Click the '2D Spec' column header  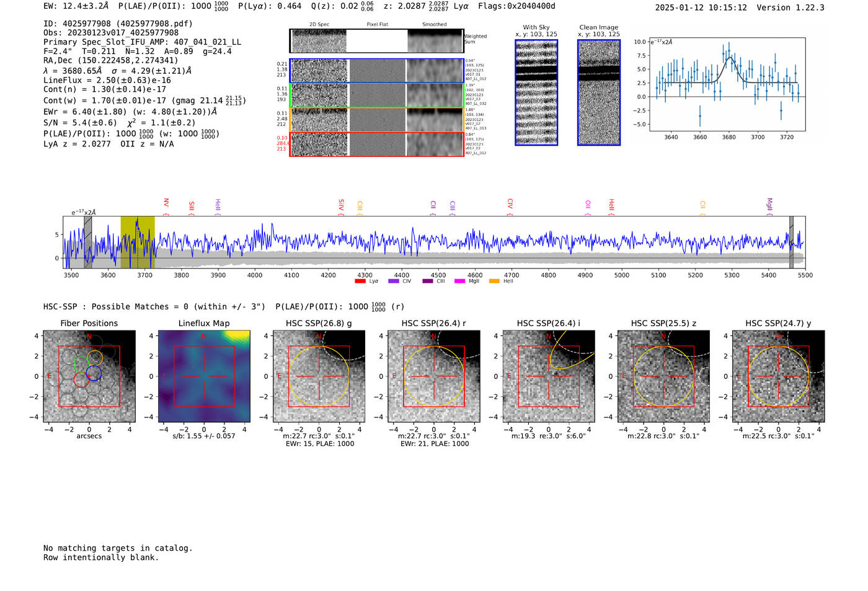(319, 25)
